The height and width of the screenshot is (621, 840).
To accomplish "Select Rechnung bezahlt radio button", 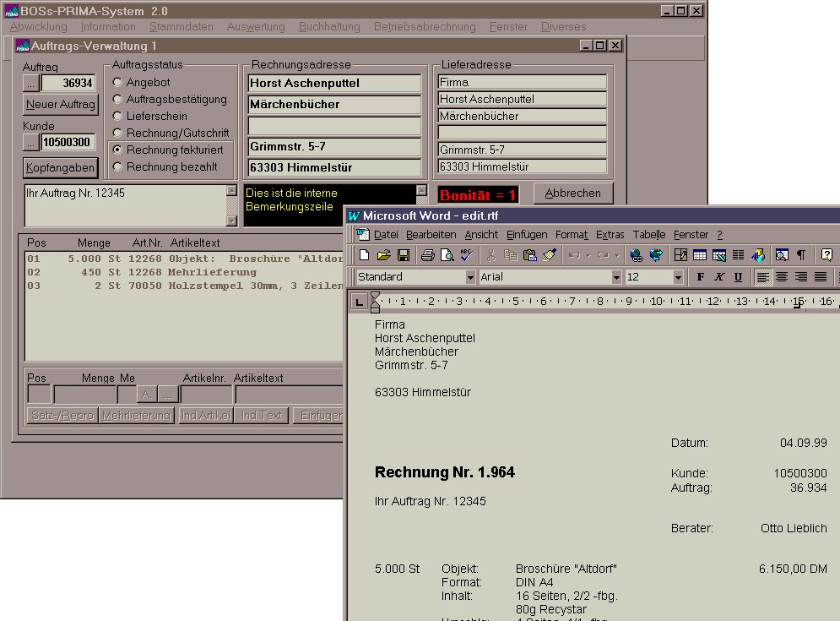I will point(118,167).
